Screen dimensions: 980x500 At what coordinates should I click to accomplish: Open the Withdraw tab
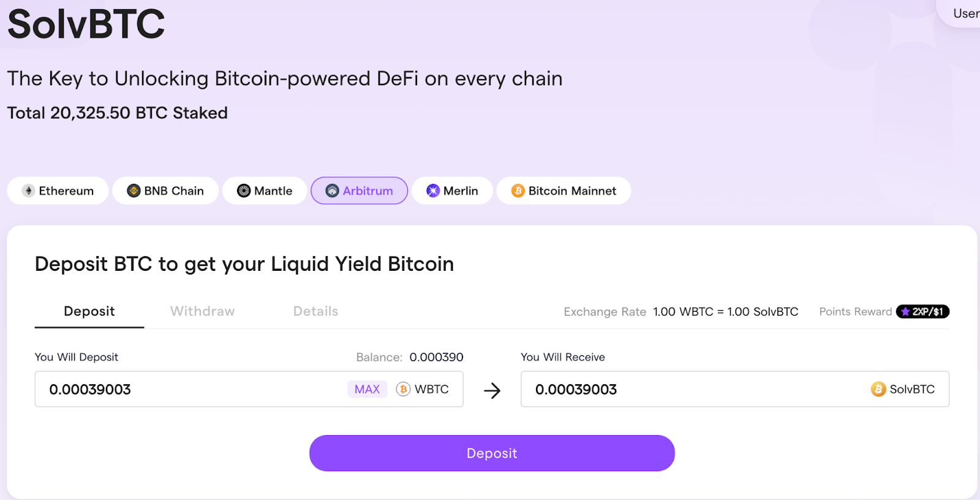coord(202,311)
